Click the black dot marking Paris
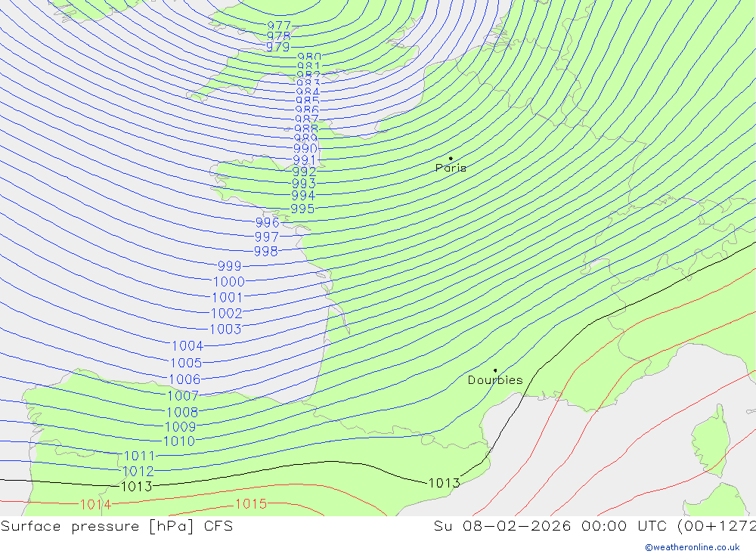The height and width of the screenshot is (554, 756). 451,158
